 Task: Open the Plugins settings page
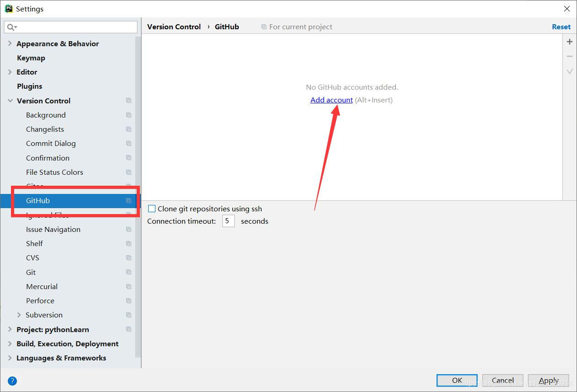coord(29,86)
